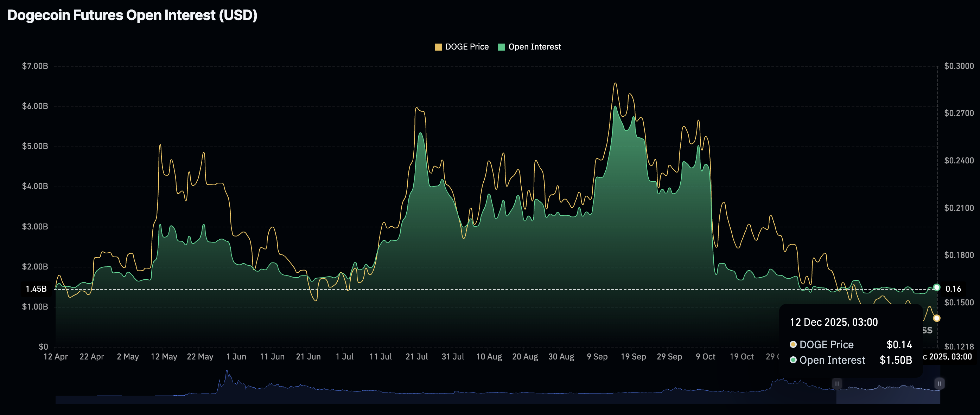Toggle the Open Interest series visibility
Image resolution: width=980 pixels, height=415 pixels.
click(x=530, y=46)
